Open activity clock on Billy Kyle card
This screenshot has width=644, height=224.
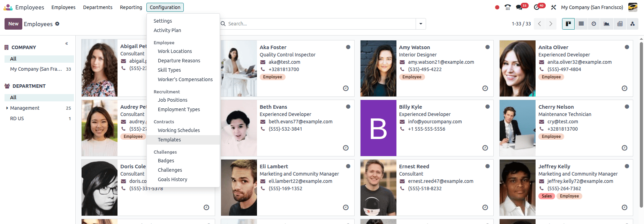[x=485, y=148]
